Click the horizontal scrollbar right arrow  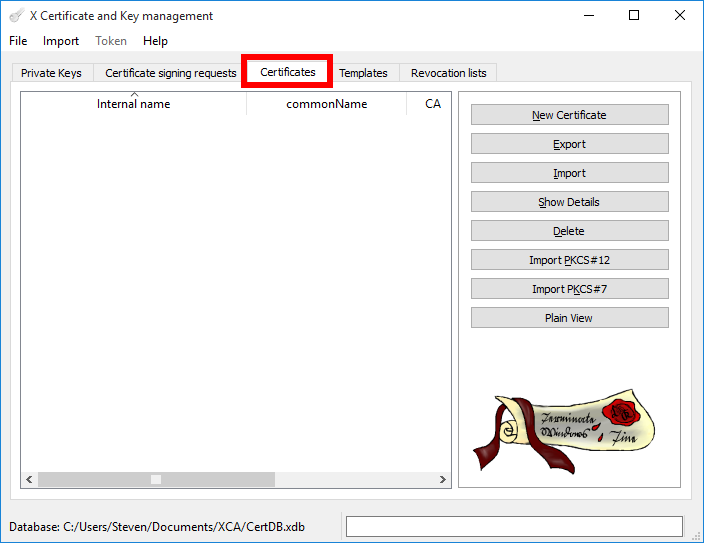(443, 480)
